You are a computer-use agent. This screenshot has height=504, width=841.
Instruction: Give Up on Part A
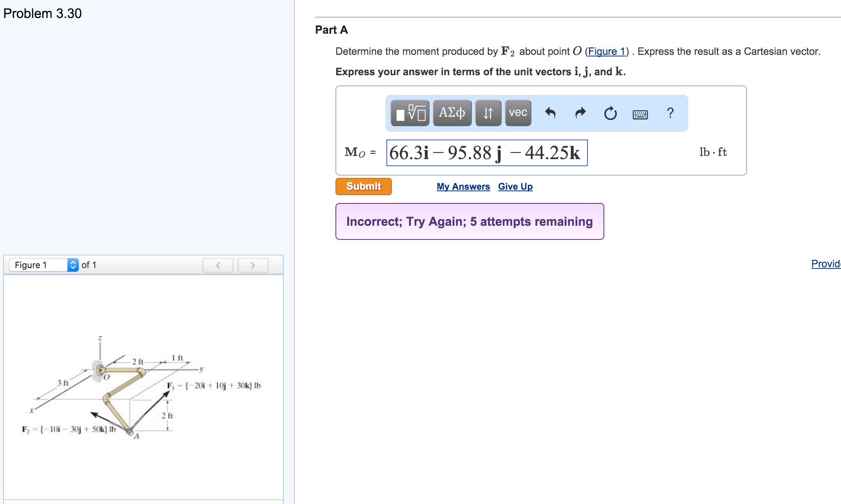click(x=515, y=187)
